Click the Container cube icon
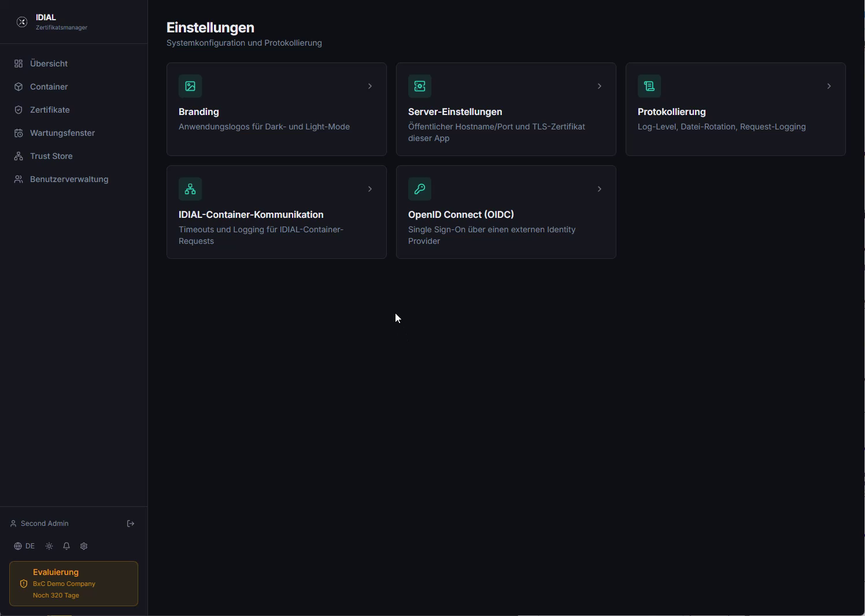The image size is (865, 616). pyautogui.click(x=19, y=87)
